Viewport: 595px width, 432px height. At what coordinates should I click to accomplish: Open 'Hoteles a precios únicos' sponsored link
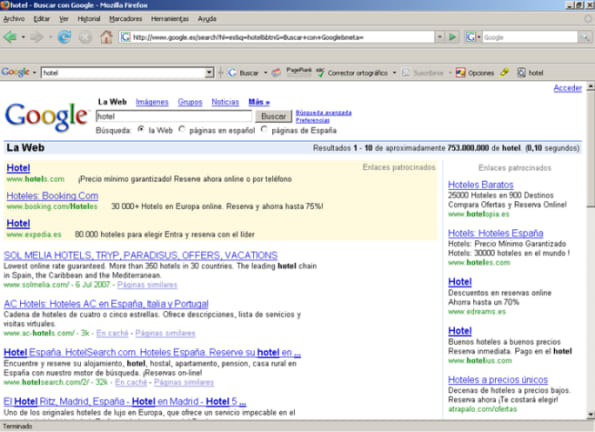[x=498, y=380]
